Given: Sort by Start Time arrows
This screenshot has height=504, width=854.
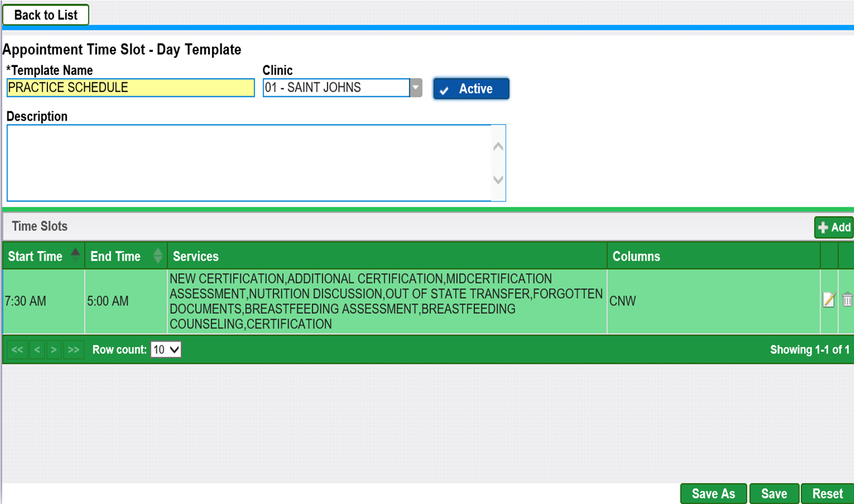Looking at the screenshot, I should (x=75, y=255).
